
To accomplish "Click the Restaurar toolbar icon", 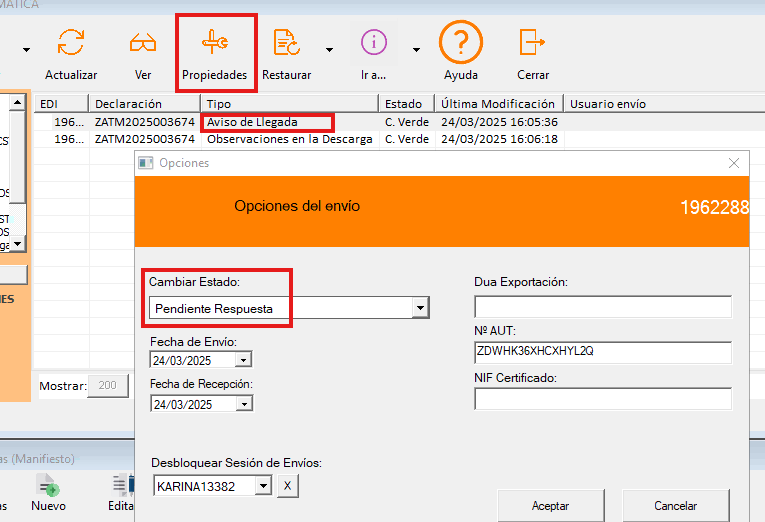I will click(286, 43).
